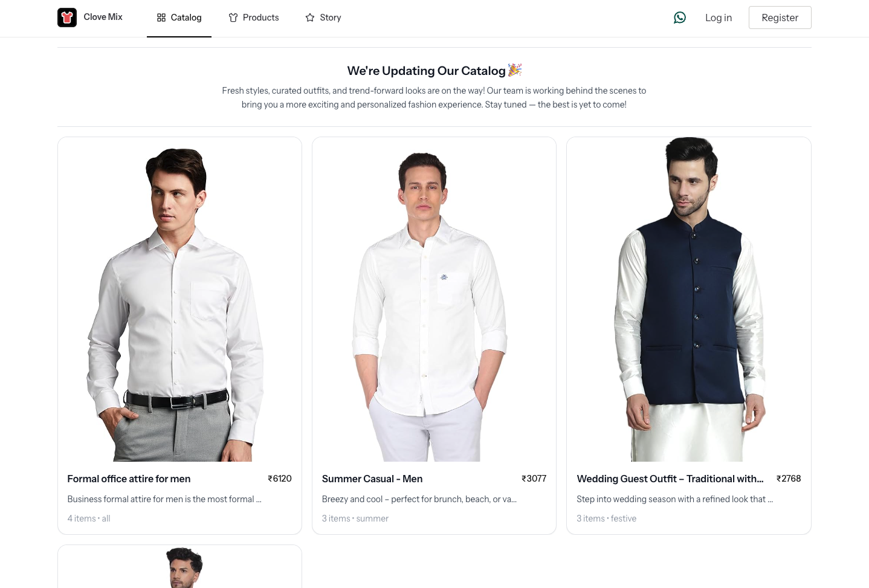Click the 'Fresh styles, curated outfits' paragraph

(x=434, y=97)
